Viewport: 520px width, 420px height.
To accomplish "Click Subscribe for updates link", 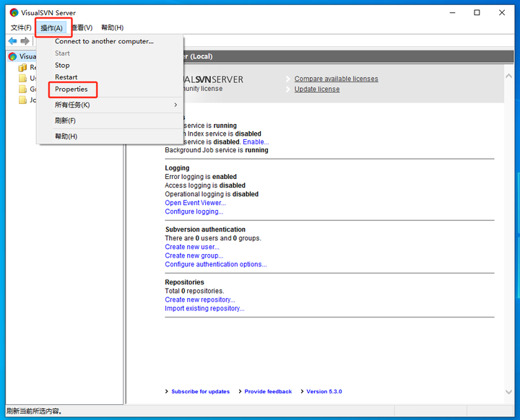I will 200,391.
